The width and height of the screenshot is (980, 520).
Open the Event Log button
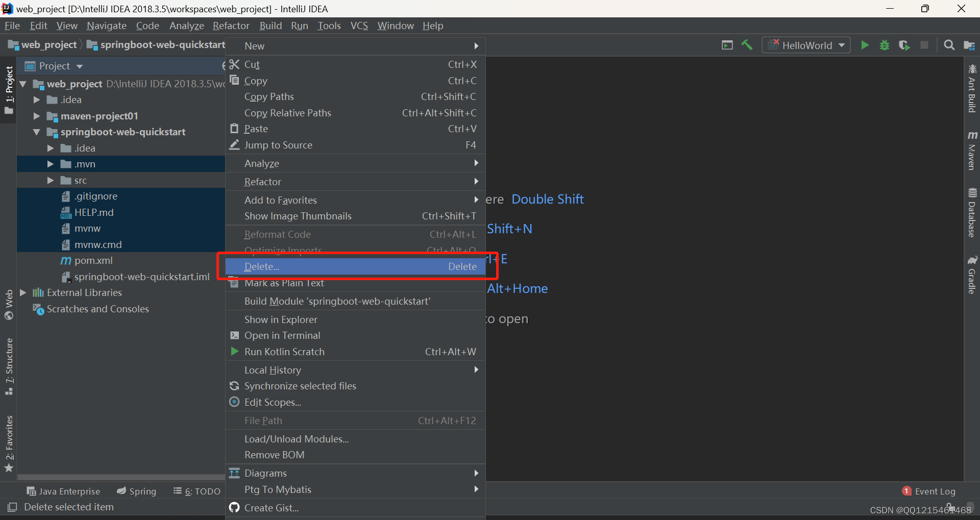(x=929, y=491)
